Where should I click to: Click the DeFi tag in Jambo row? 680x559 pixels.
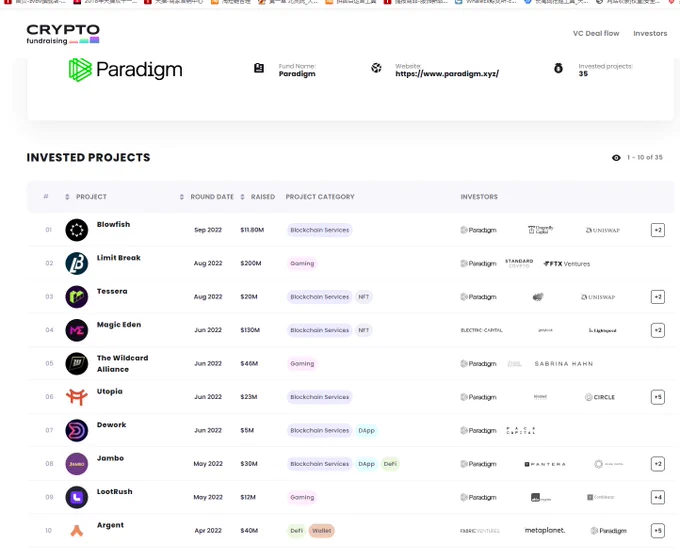click(x=390, y=464)
